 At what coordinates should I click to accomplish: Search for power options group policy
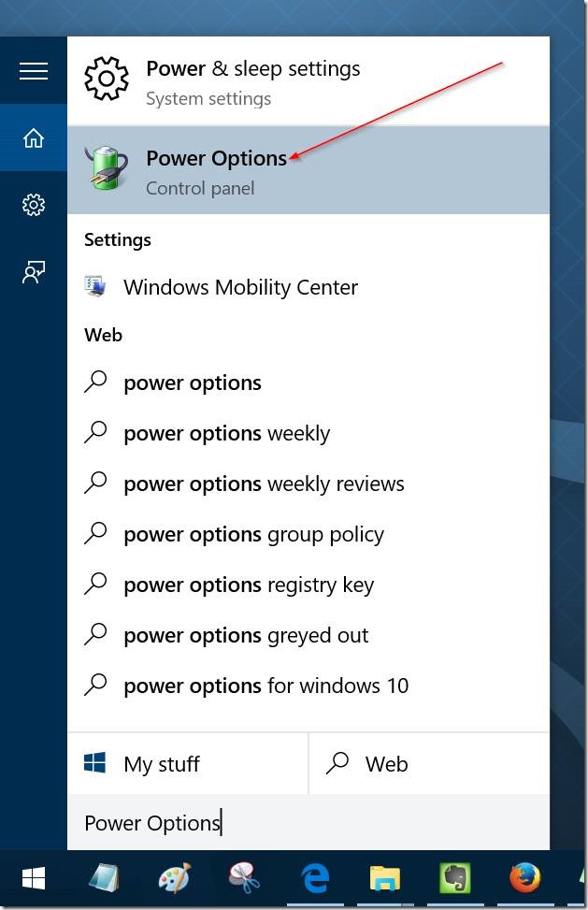click(253, 533)
